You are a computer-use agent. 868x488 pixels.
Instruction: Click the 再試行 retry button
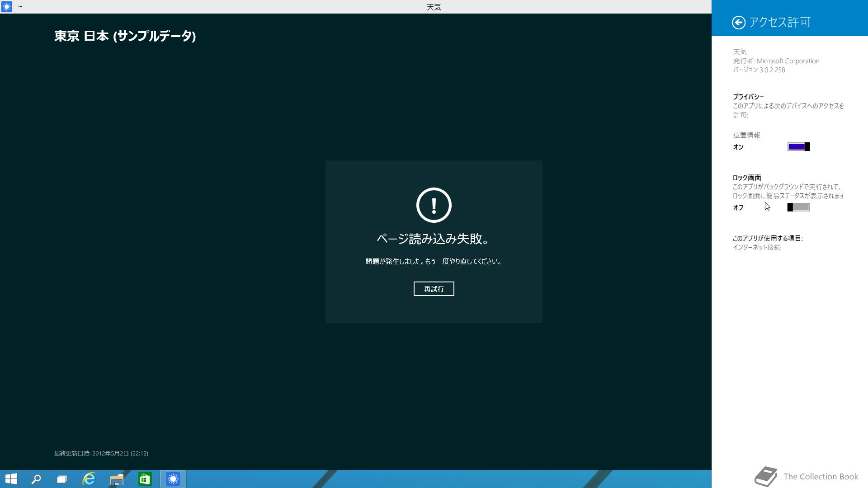tap(434, 289)
